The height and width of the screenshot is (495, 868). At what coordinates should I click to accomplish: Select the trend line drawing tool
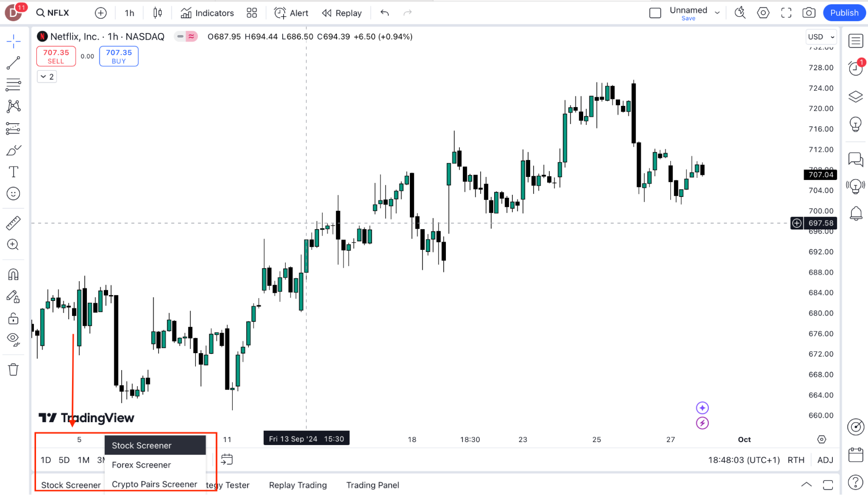click(13, 63)
